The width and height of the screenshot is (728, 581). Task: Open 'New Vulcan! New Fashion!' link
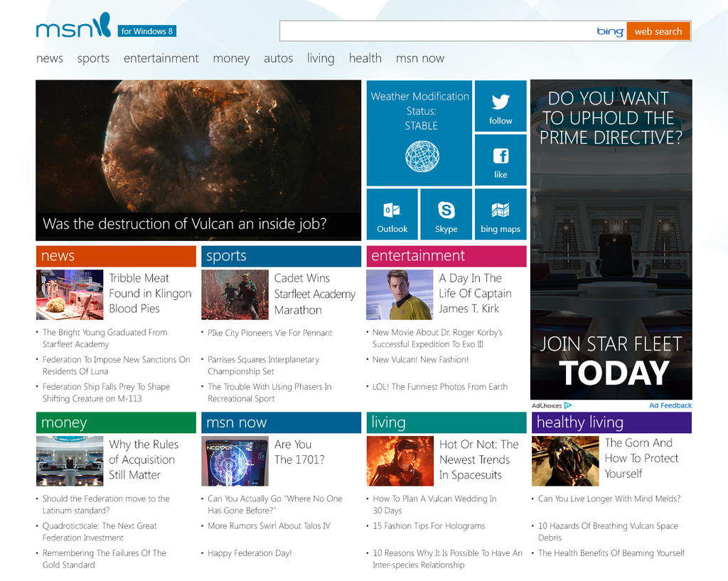(420, 359)
